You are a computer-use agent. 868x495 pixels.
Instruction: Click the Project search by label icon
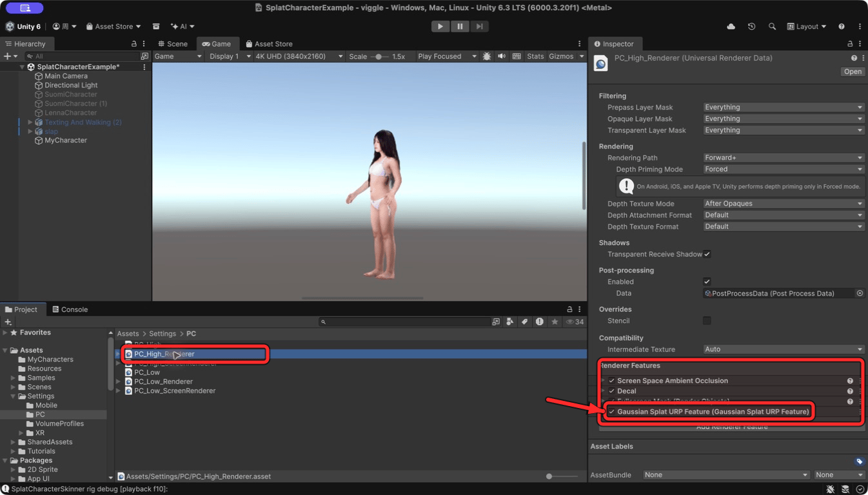pyautogui.click(x=525, y=322)
